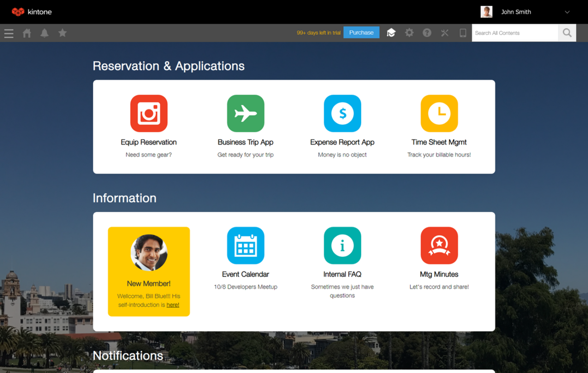Open the wrench and screwdriver tools icon
This screenshot has height=373, width=588.
pyautogui.click(x=445, y=33)
